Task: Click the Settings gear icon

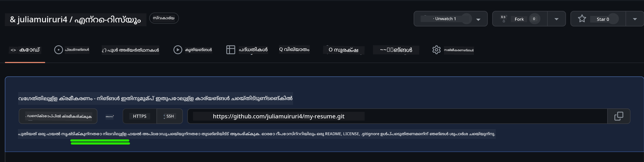Action: pos(436,50)
